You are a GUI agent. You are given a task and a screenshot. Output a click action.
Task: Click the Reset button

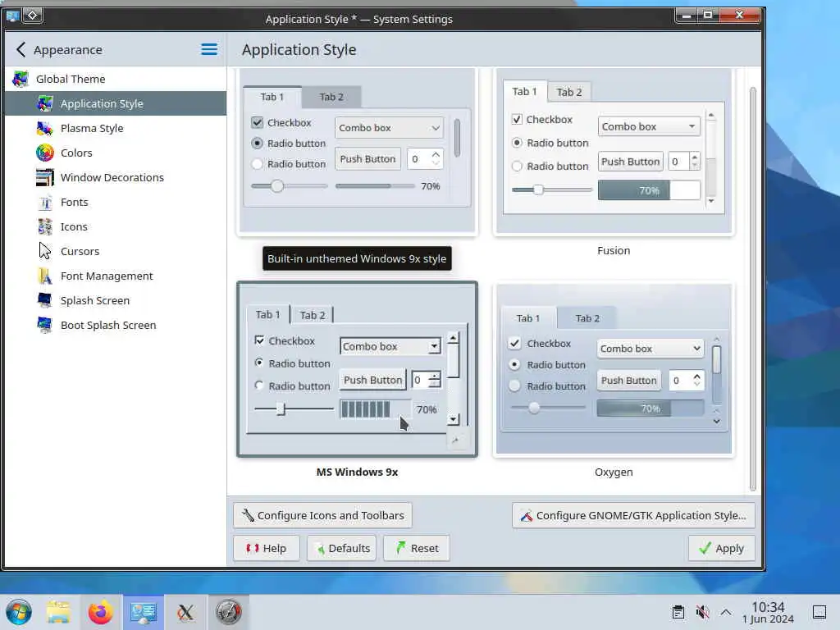point(416,548)
